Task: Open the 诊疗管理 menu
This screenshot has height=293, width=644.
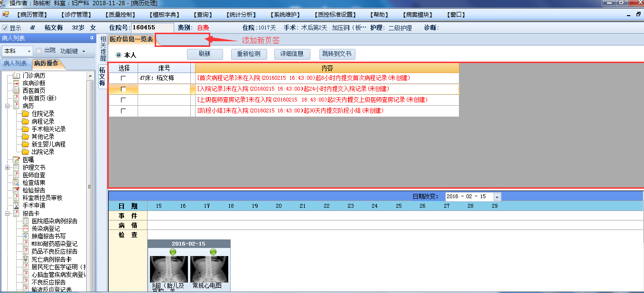Action: pyautogui.click(x=76, y=15)
